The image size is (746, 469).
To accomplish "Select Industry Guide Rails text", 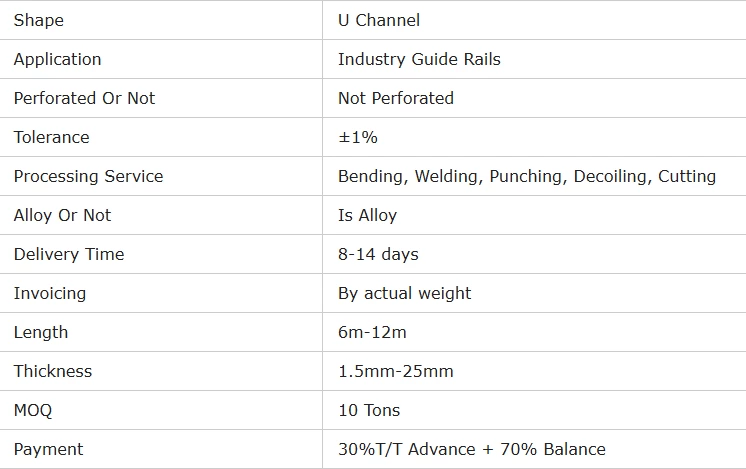I will [419, 59].
